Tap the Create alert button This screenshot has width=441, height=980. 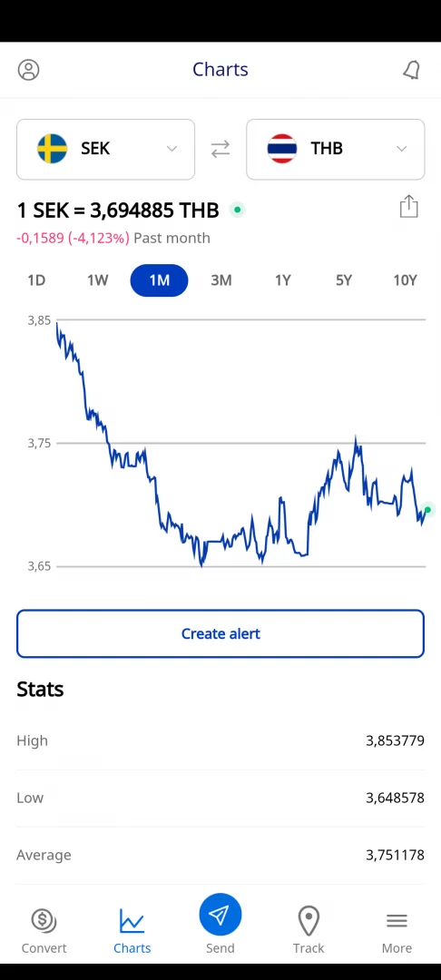[x=220, y=633]
